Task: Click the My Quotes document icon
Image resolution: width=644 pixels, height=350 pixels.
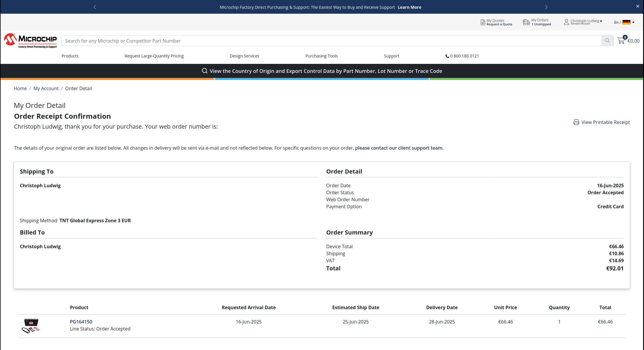Action: [483, 22]
